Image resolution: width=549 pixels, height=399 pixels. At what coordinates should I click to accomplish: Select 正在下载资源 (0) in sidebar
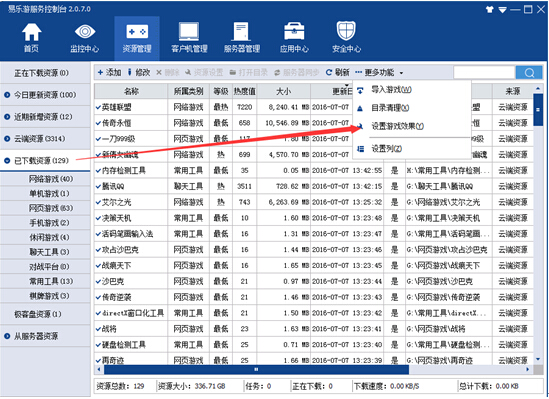point(45,73)
